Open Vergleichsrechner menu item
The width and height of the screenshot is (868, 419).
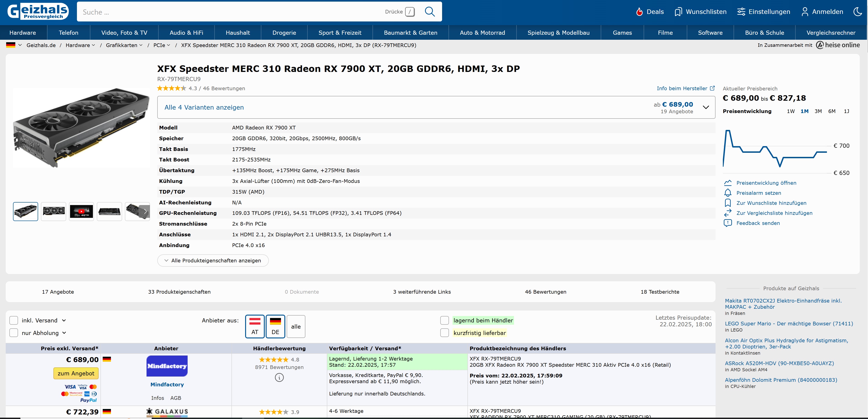831,33
